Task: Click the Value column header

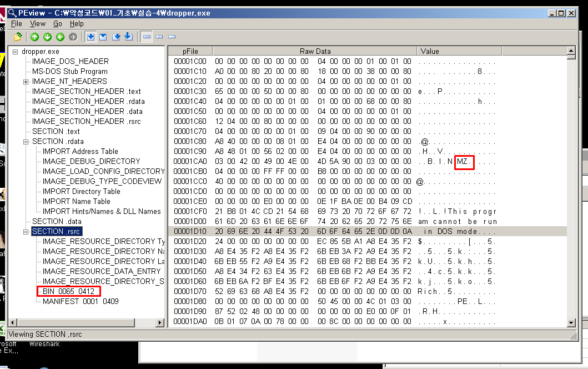Action: (459, 51)
